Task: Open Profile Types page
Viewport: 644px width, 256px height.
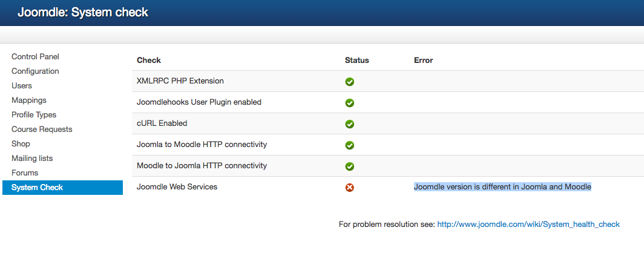Action: coord(34,115)
